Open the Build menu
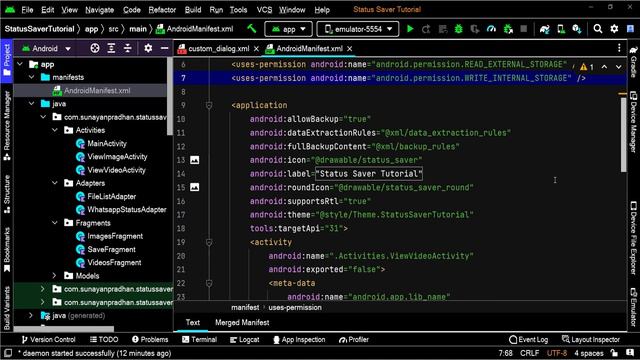This screenshot has height=360, width=640. [193, 10]
